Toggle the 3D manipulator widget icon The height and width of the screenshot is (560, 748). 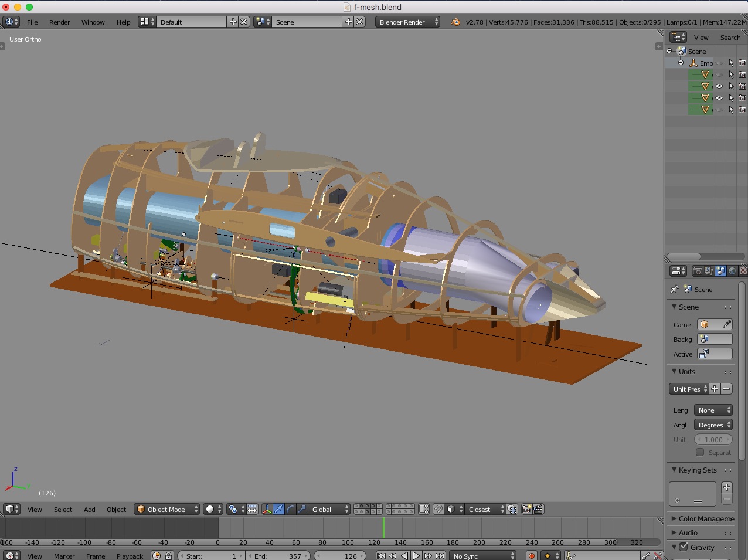point(267,509)
